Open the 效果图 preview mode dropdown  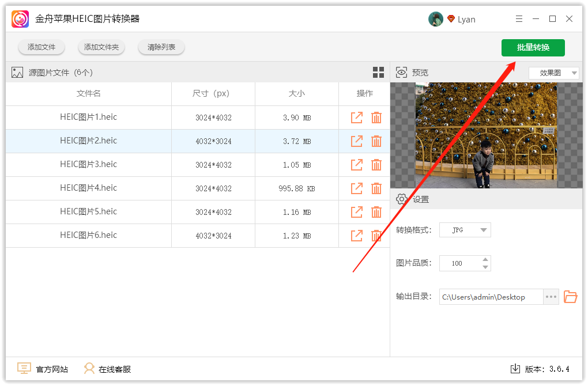554,73
